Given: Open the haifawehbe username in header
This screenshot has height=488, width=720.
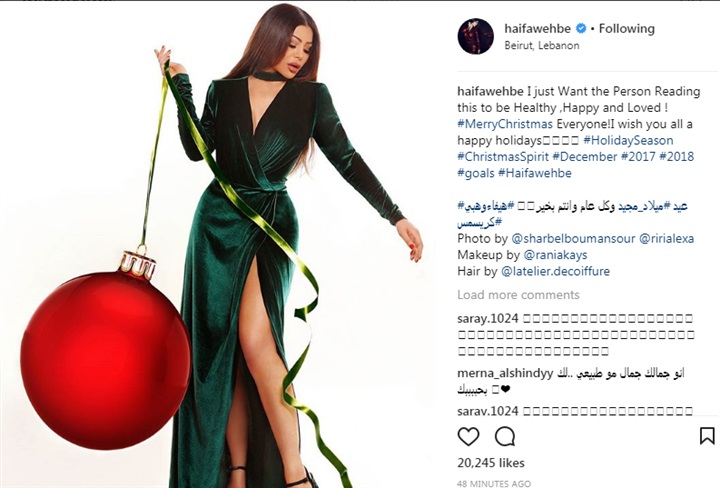Looking at the screenshot, I should click(537, 28).
